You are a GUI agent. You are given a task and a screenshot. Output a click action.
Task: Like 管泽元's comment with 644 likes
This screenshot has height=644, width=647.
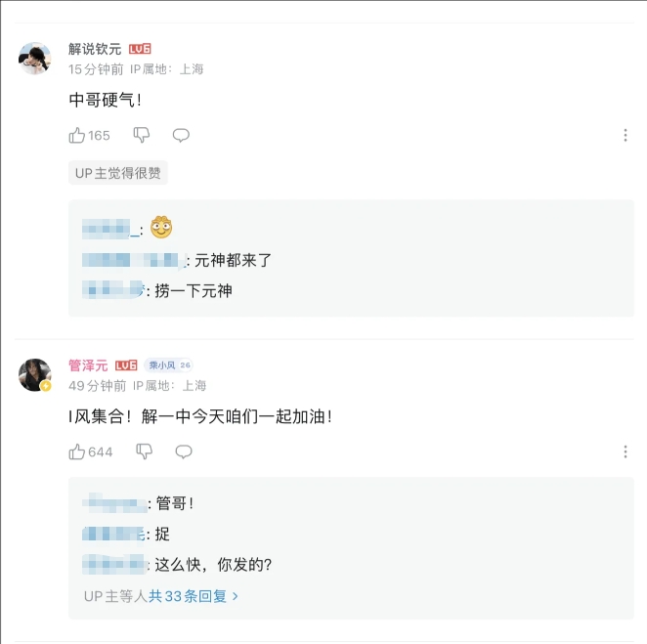click(77, 451)
